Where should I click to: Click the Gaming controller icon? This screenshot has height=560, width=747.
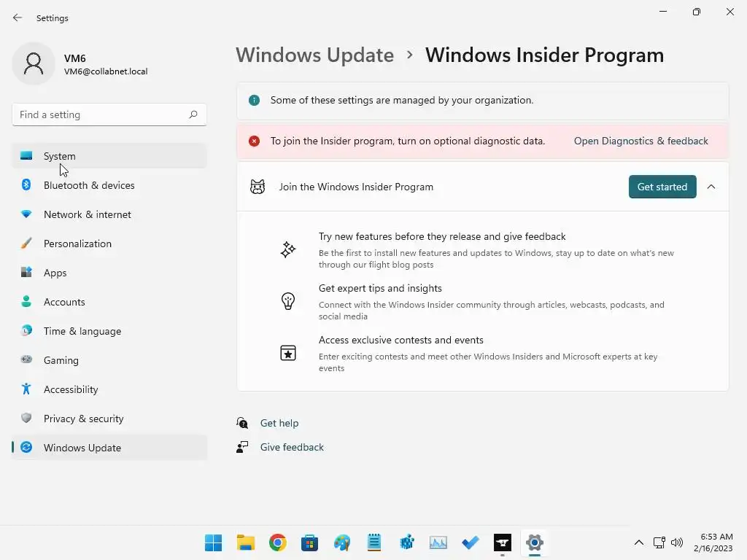pos(27,359)
